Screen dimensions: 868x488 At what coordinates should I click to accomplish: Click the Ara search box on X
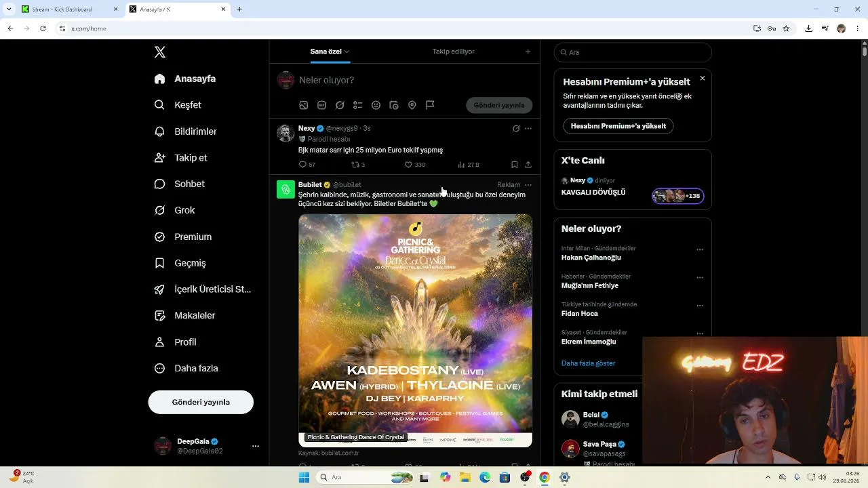(x=633, y=52)
